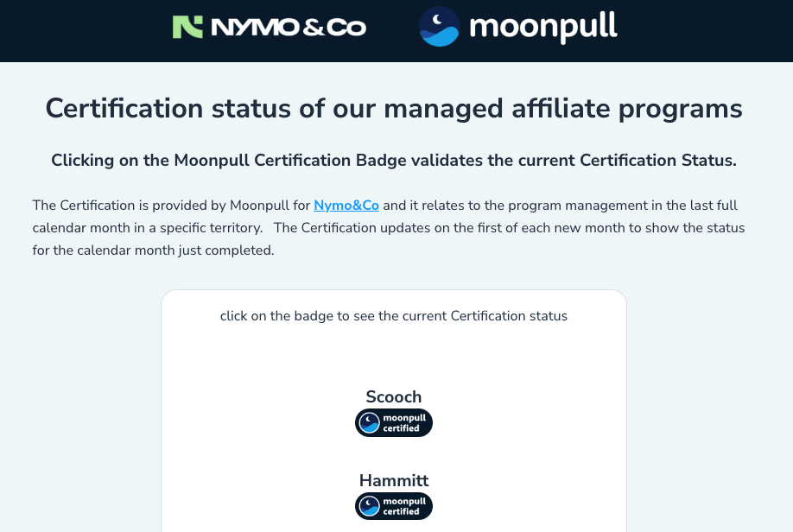
Task: Click the green Nymo&Co logo icon
Action: pyautogui.click(x=187, y=27)
